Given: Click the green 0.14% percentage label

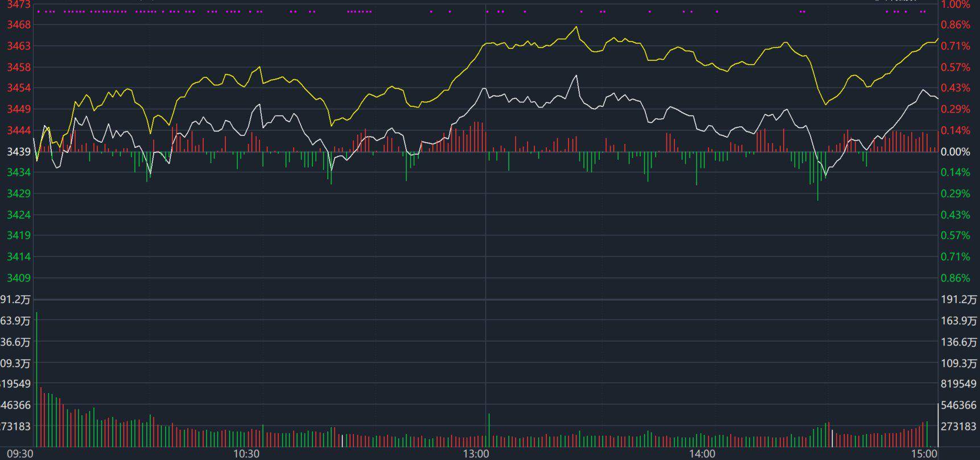Looking at the screenshot, I should click(956, 172).
